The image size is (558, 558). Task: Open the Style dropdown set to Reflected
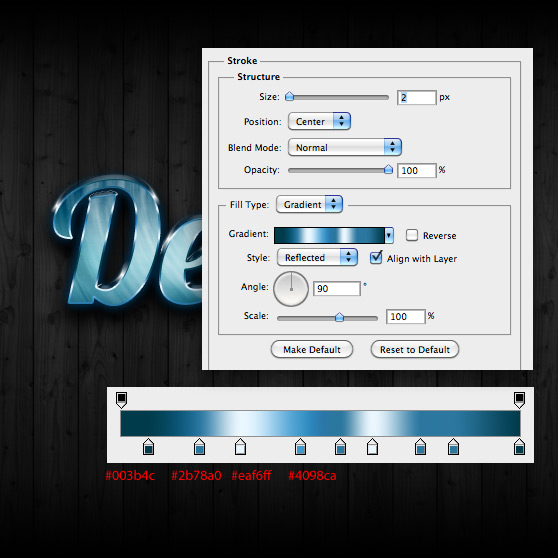point(317,257)
